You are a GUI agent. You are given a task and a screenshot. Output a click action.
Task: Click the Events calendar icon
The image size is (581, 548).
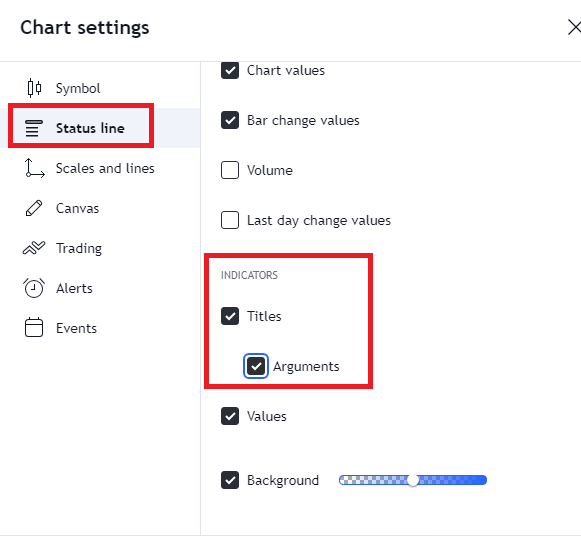pos(34,328)
